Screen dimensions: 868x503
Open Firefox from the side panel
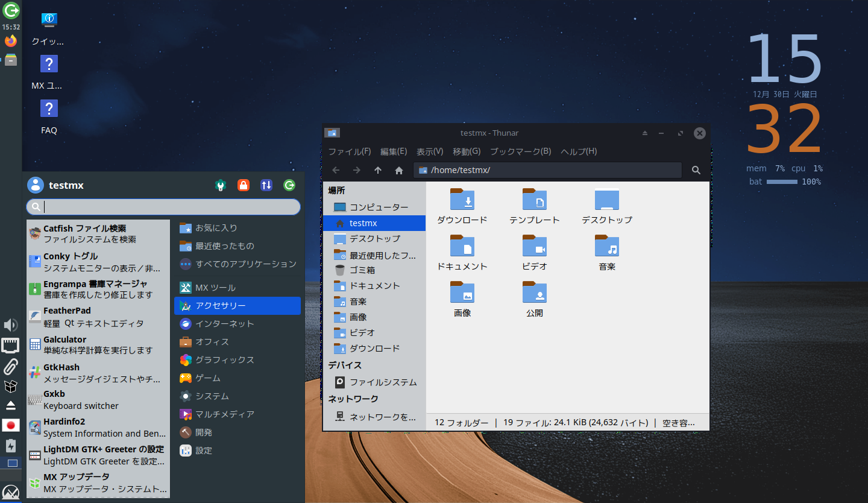[11, 41]
